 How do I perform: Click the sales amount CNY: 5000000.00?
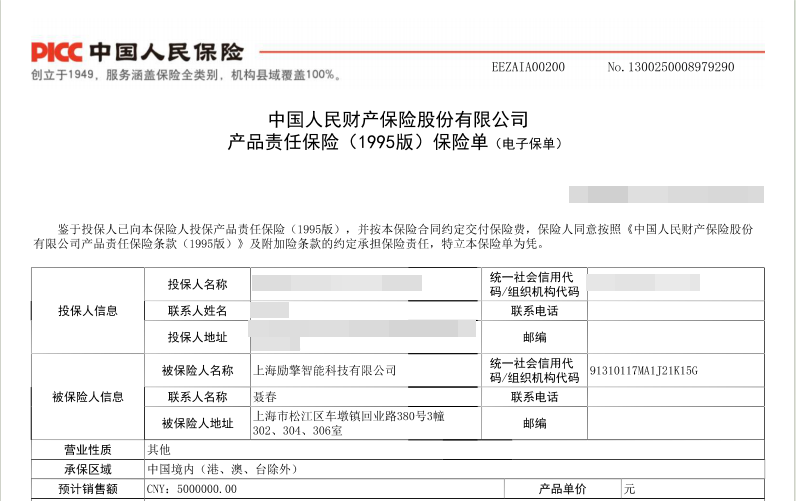point(192,489)
